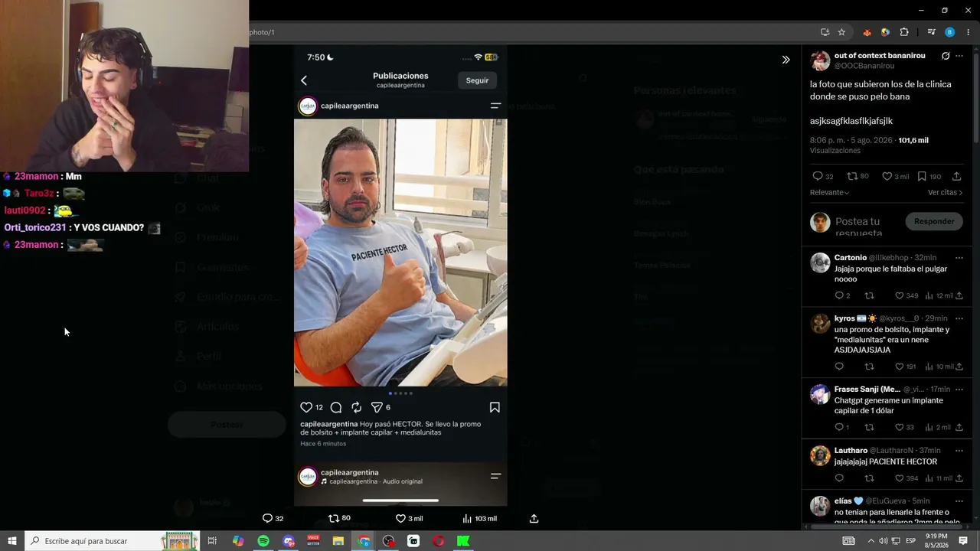Open Cartonio's profile name
980x551 pixels.
[x=851, y=258]
